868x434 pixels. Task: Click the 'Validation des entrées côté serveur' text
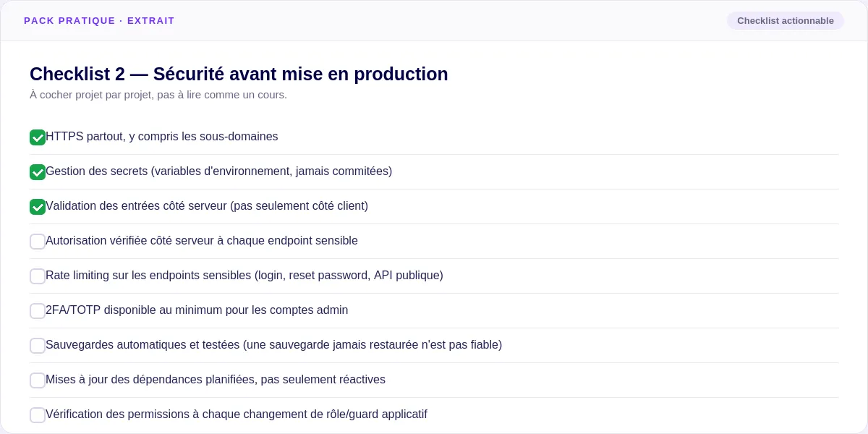pos(207,206)
